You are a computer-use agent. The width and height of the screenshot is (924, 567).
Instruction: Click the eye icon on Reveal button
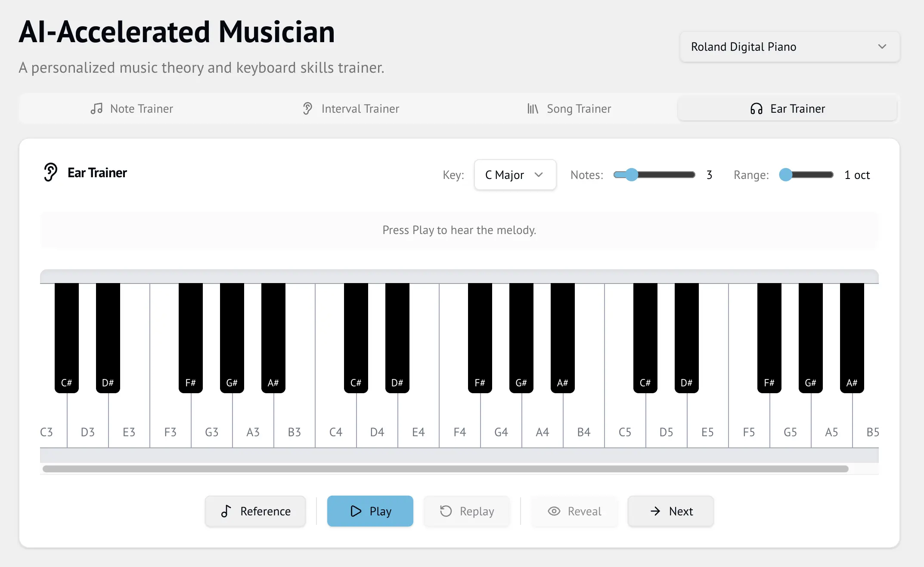click(x=554, y=511)
